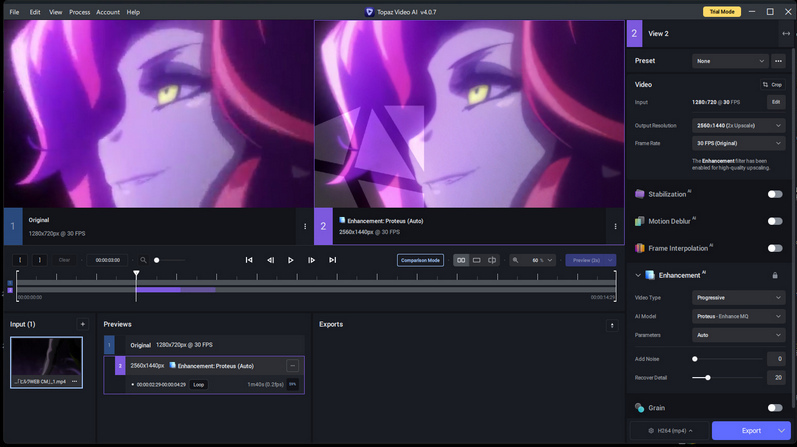Open the AI Model dropdown

pos(739,316)
